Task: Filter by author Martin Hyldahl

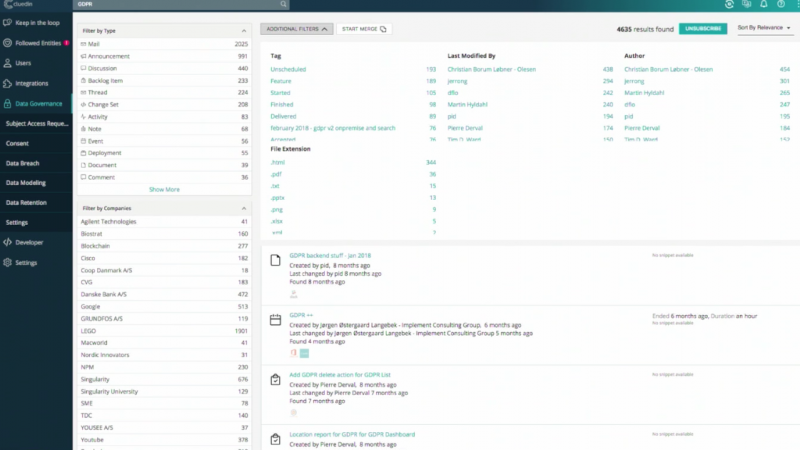Action: pos(644,93)
